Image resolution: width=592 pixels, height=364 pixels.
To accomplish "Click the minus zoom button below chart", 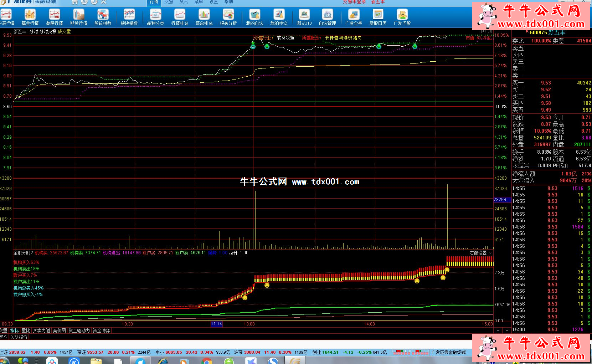I will [x=507, y=330].
